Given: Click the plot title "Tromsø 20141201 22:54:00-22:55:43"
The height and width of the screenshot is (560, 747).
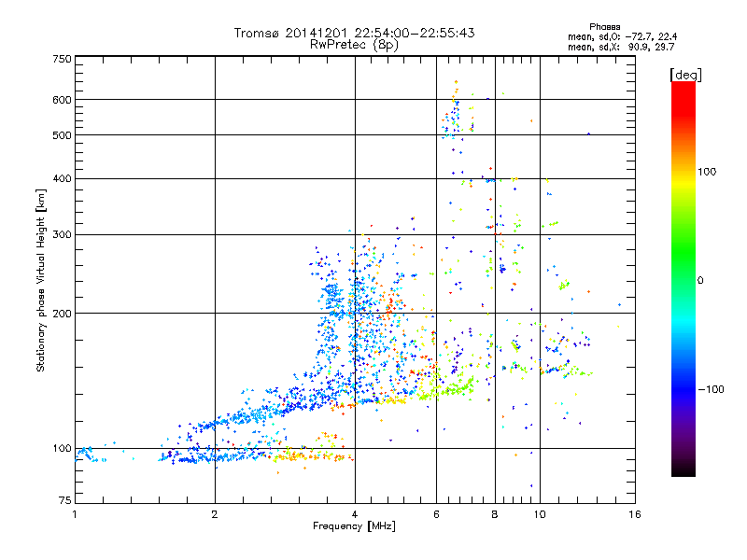Looking at the screenshot, I should click(354, 33).
